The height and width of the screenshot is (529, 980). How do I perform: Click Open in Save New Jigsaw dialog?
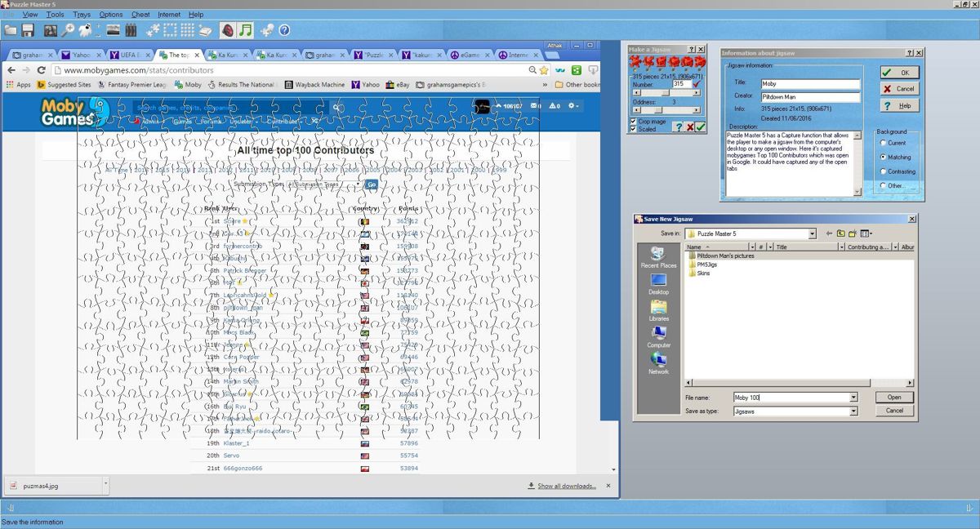894,398
